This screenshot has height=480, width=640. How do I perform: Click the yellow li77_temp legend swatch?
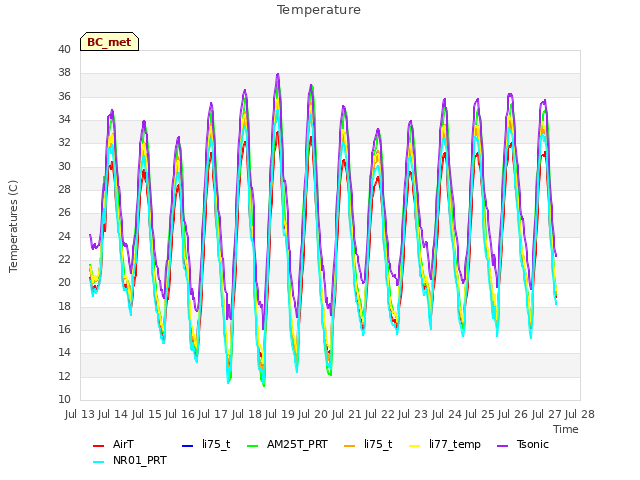point(414,446)
